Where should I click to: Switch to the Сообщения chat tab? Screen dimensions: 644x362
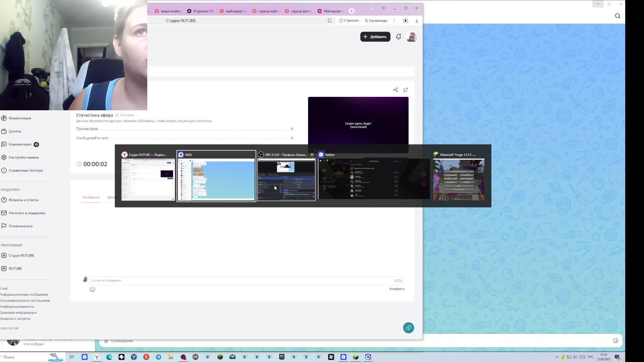coord(91,197)
